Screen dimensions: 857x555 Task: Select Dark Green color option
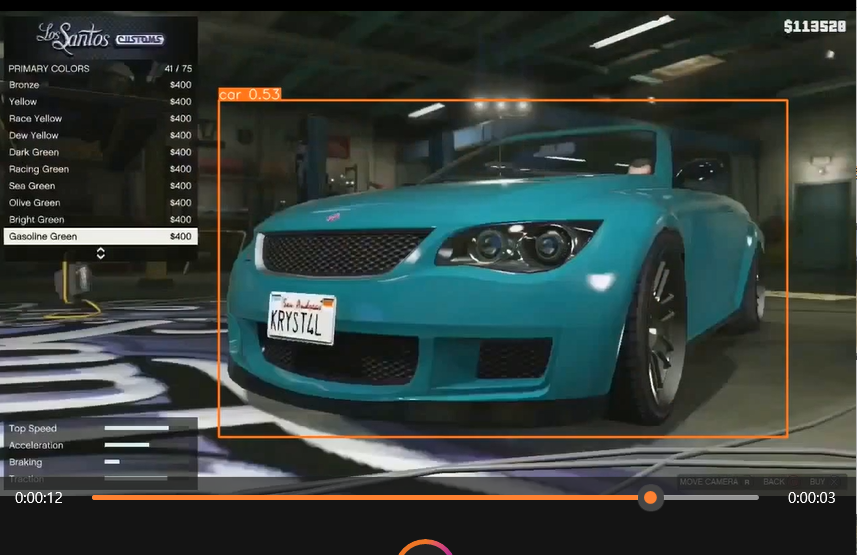point(101,153)
